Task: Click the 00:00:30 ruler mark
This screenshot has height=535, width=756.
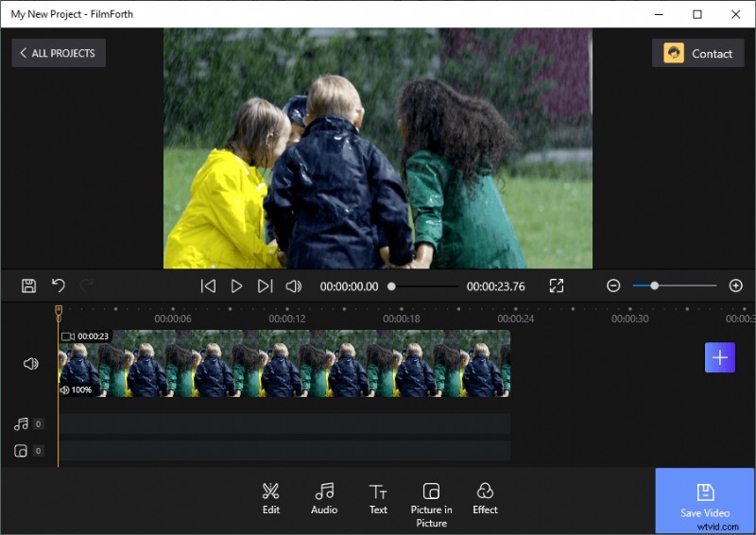Action: tap(630, 319)
